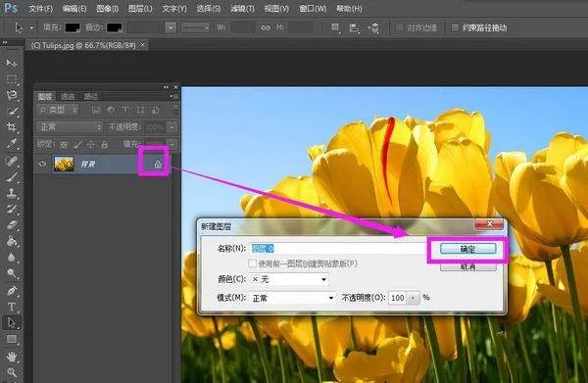Screen dimensions: 588x383
Task: Open the 图层(L) menu
Action: (x=140, y=8)
